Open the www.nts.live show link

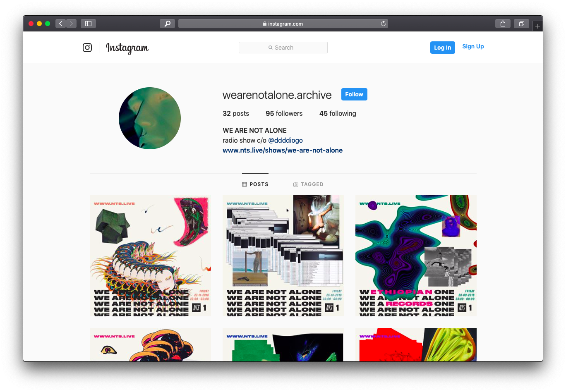[283, 150]
